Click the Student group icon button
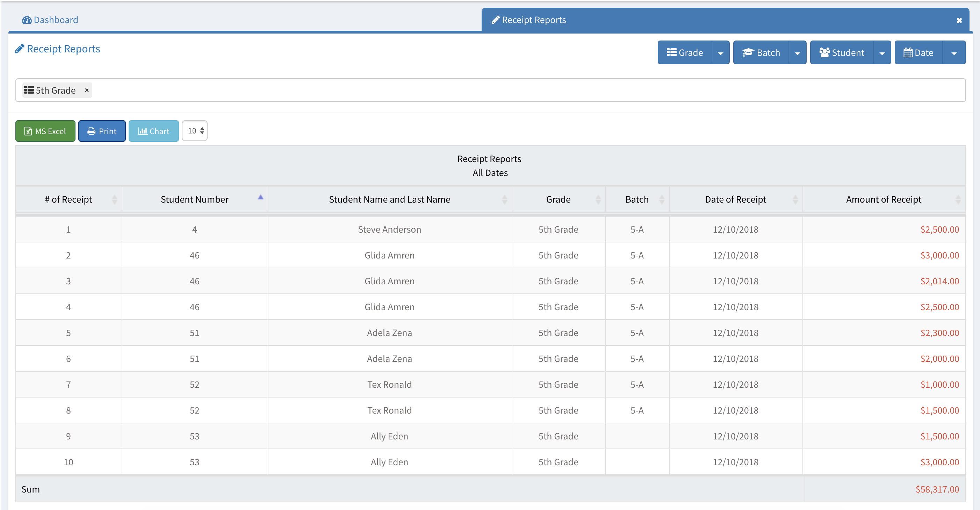Screen dimensions: 980x510 point(824,52)
